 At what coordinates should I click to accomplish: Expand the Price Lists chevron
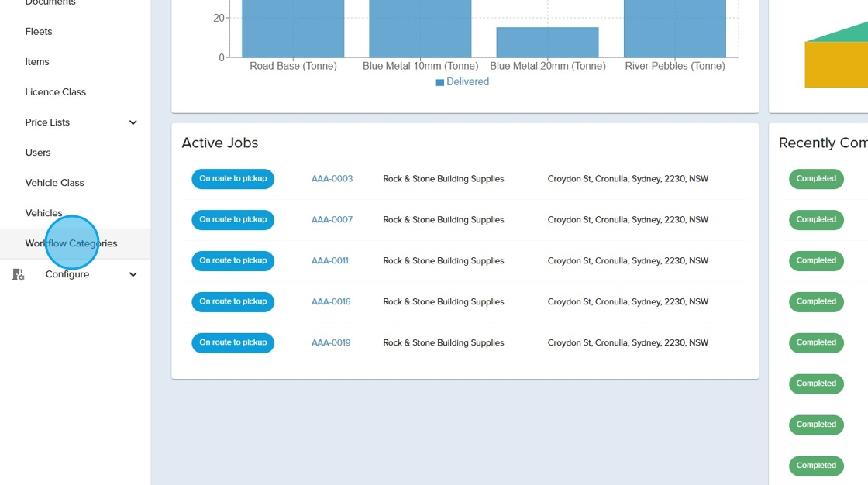(x=133, y=122)
